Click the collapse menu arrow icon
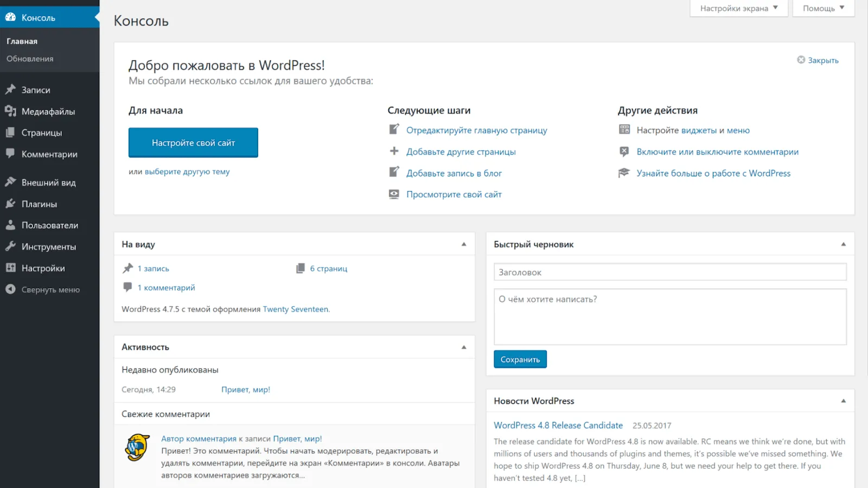 pyautogui.click(x=10, y=289)
